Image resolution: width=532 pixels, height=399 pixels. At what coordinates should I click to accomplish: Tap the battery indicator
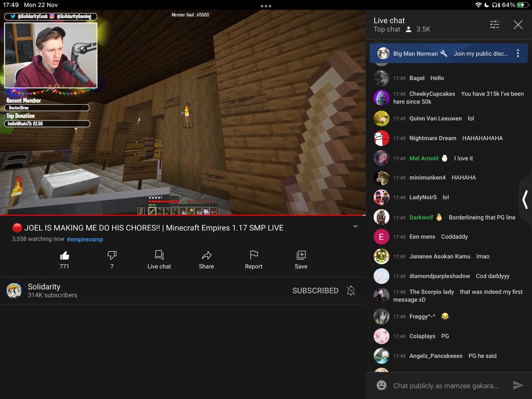tap(522, 5)
